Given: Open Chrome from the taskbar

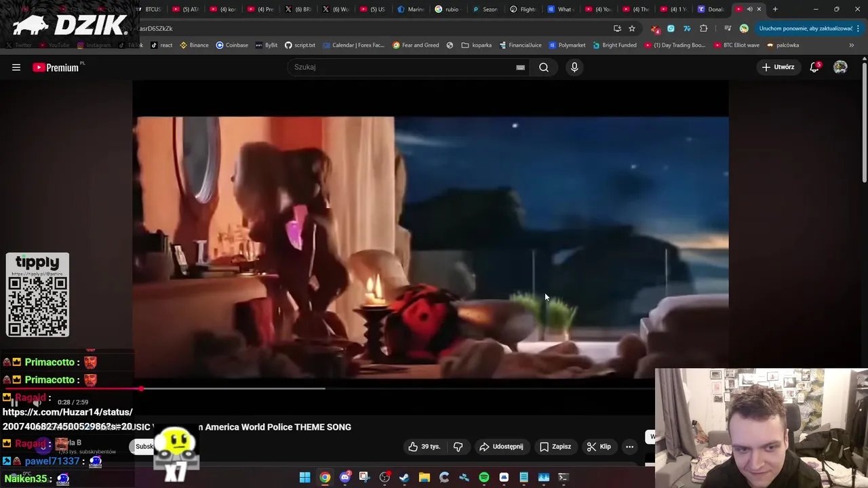Looking at the screenshot, I should click(325, 477).
